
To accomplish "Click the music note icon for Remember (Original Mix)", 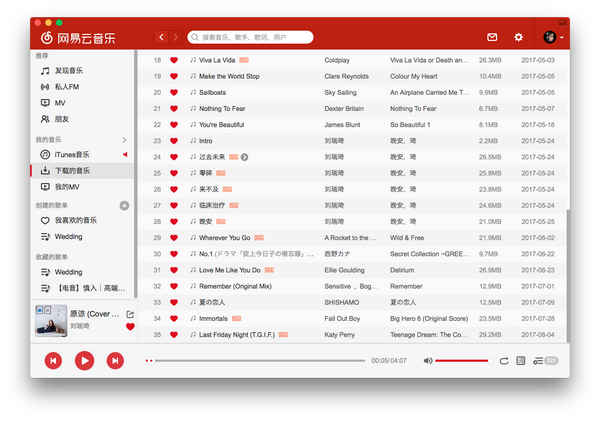I will click(x=193, y=286).
